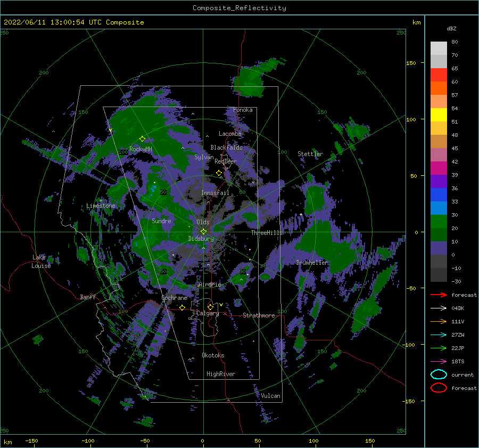The image size is (479, 448).
Task: Pick the red swatch in dBZ legend
Action: 439,75
